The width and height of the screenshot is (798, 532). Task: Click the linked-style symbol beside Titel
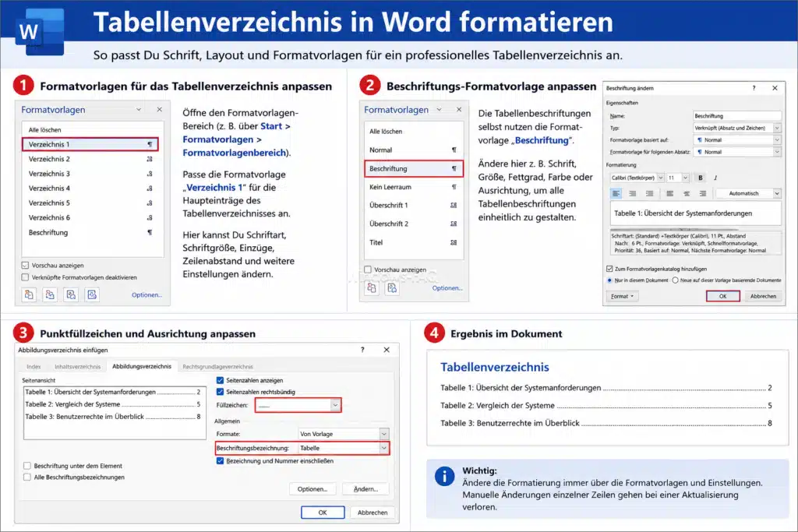click(x=454, y=242)
